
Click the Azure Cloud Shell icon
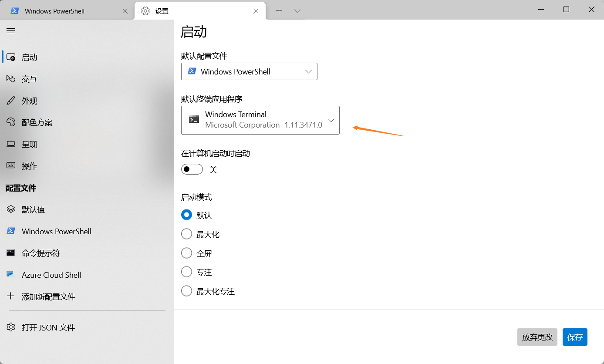[11, 275]
